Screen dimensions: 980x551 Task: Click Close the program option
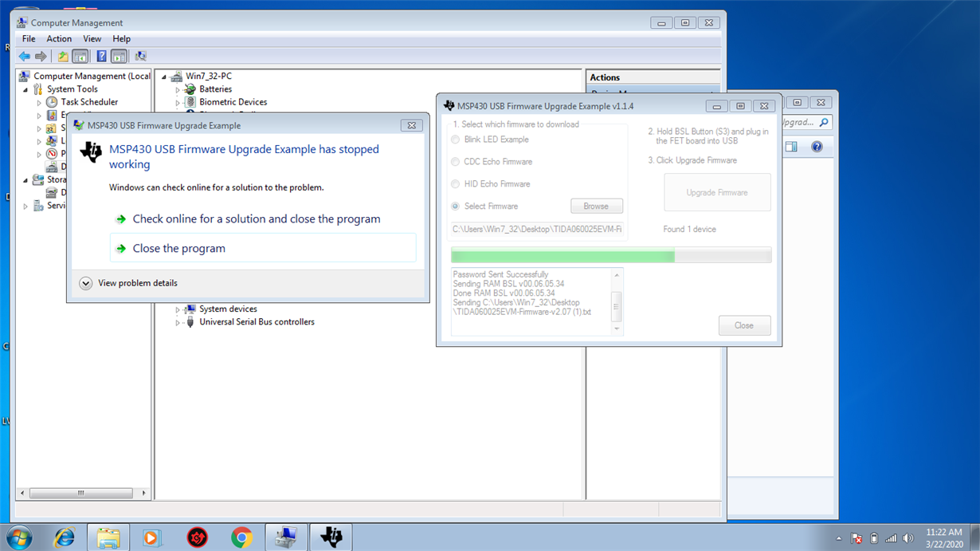click(x=263, y=248)
